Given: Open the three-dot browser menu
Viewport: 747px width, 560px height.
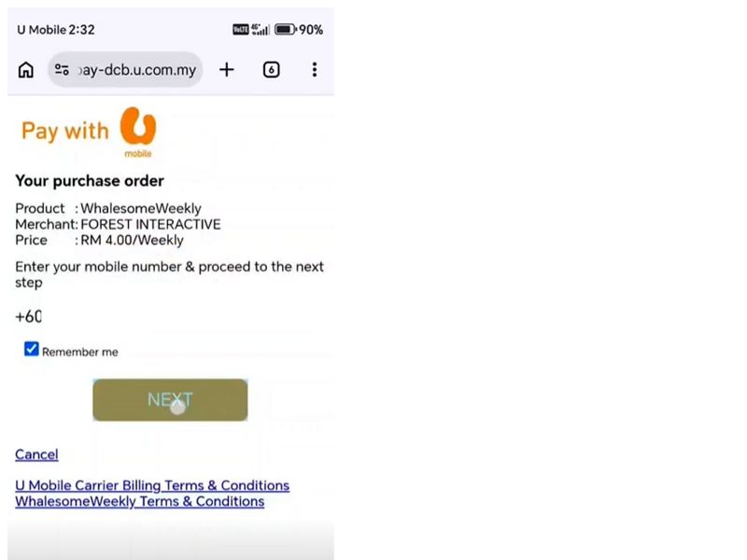Looking at the screenshot, I should coord(314,70).
